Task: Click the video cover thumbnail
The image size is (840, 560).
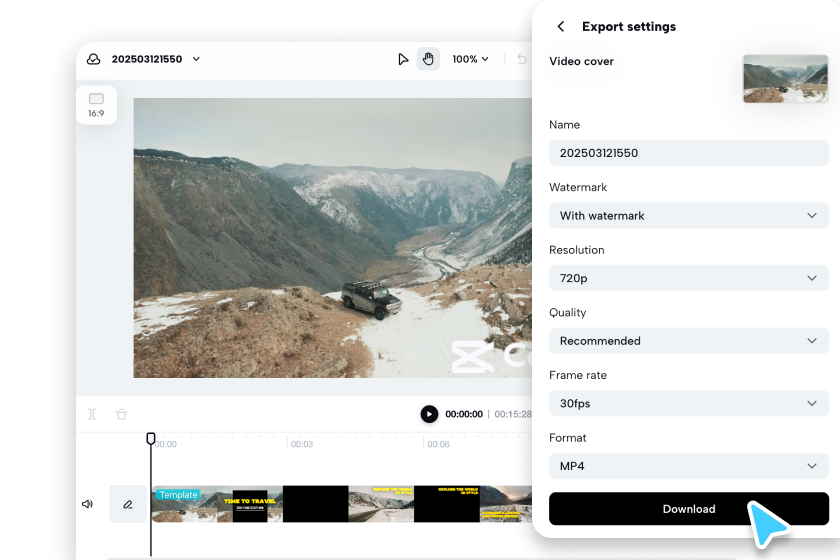Action: pyautogui.click(x=785, y=79)
